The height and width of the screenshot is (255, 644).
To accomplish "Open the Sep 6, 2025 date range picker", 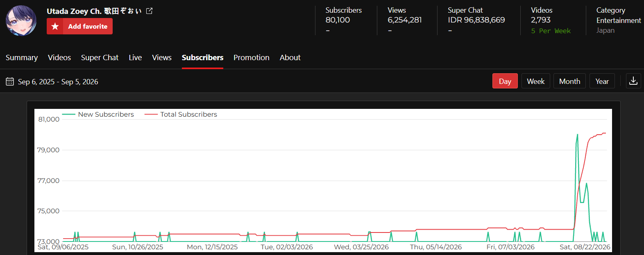I will [x=58, y=82].
